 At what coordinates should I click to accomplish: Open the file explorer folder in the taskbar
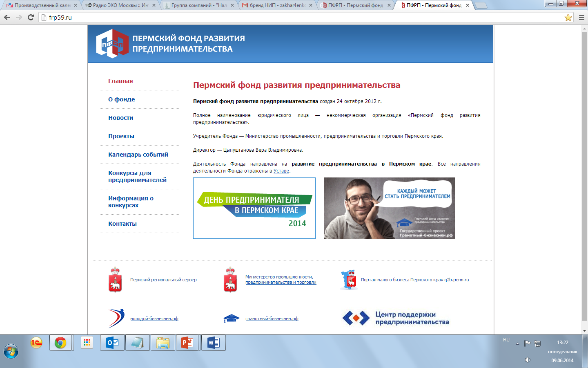163,343
